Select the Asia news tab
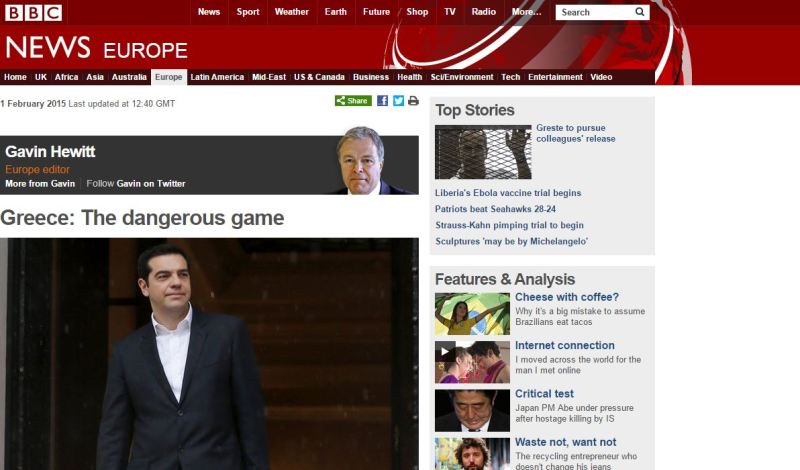Screen dimensions: 800x470 coord(95,77)
